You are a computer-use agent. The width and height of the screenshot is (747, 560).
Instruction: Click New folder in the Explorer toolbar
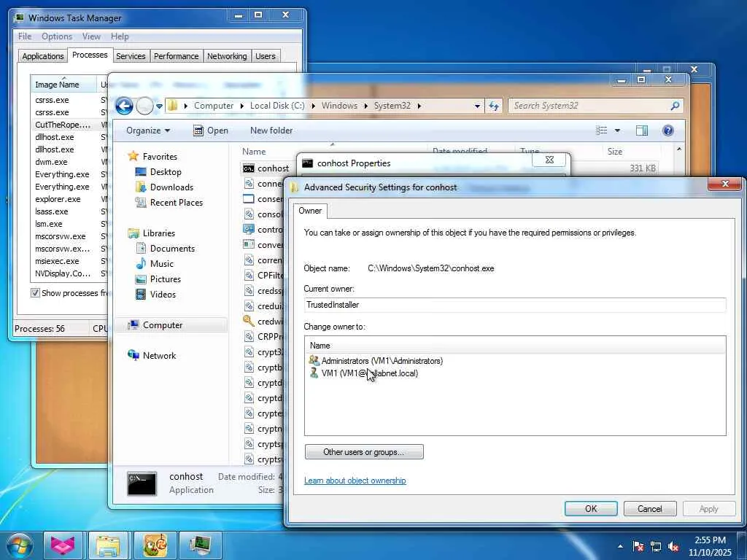(271, 131)
